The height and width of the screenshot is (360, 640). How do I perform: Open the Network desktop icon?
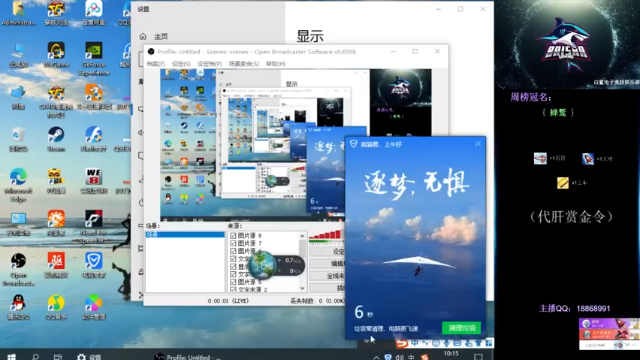18,97
